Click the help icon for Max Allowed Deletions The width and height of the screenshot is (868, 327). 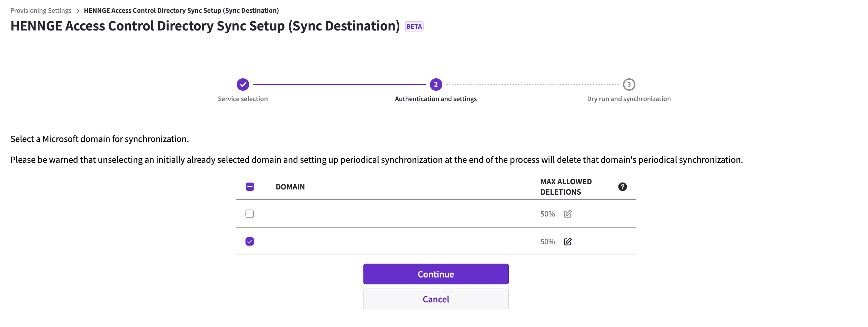622,187
